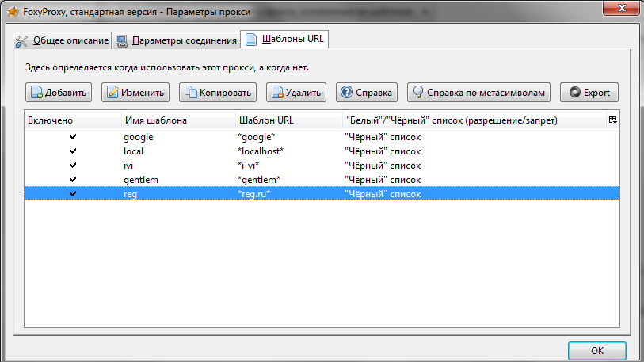Toggle enabled checkmark for local pattern
The height and width of the screenshot is (362, 644).
coord(73,151)
